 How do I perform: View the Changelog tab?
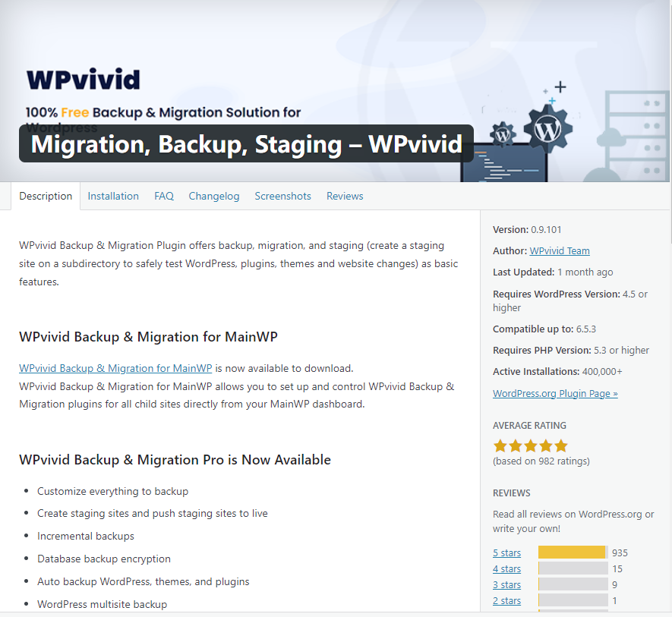tap(214, 196)
